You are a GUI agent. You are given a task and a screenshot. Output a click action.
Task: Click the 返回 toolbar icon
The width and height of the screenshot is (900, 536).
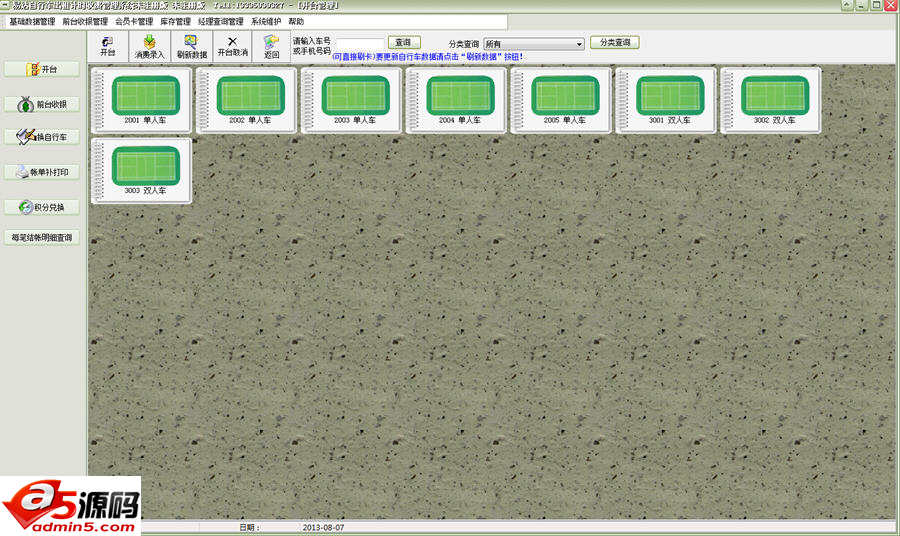[271, 46]
